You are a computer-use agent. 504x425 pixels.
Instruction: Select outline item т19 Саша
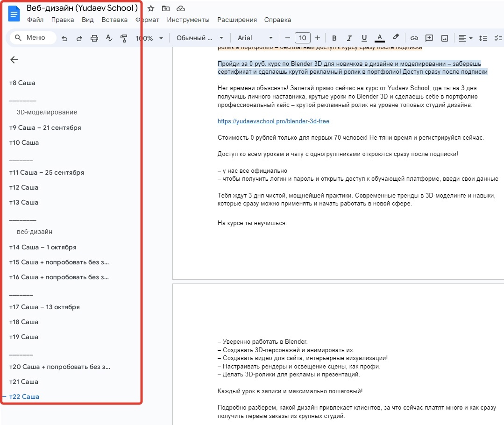[x=24, y=337]
